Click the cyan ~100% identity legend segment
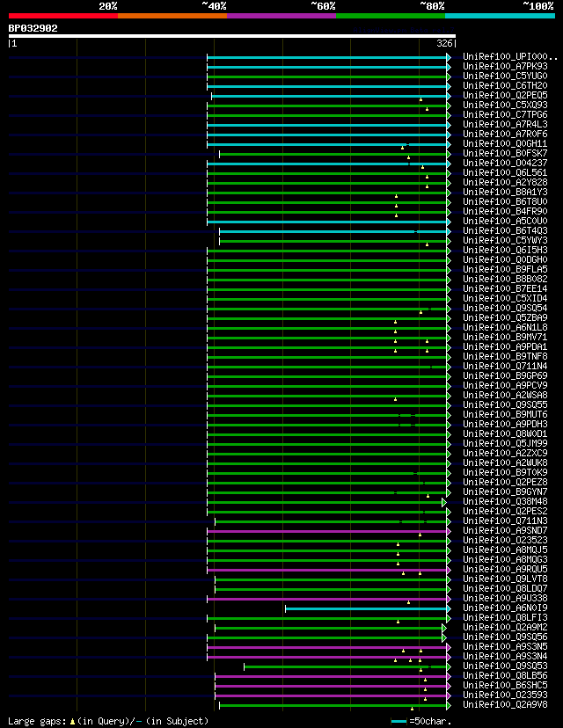This screenshot has height=728, width=563. [501, 16]
